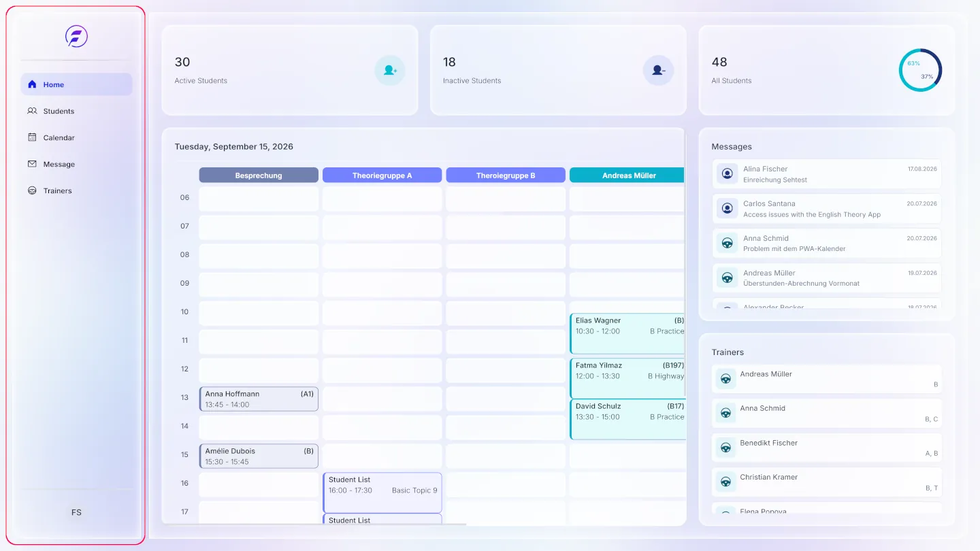The width and height of the screenshot is (980, 551).
Task: Select trainer Benedikt Fischer in the list
Action: point(827,448)
